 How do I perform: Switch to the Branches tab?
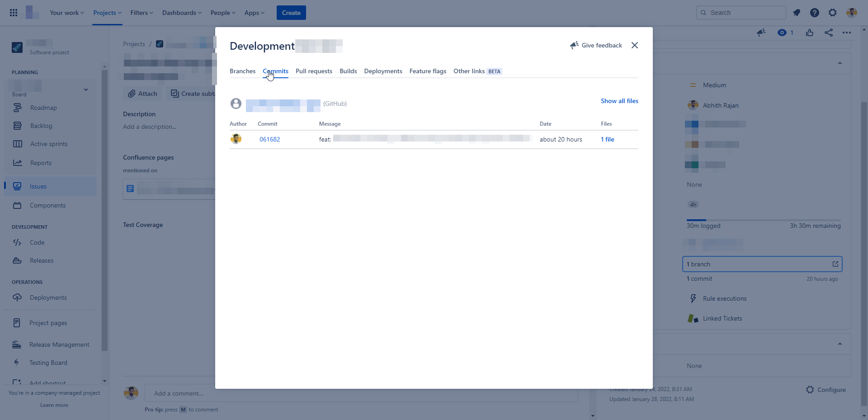pos(242,71)
